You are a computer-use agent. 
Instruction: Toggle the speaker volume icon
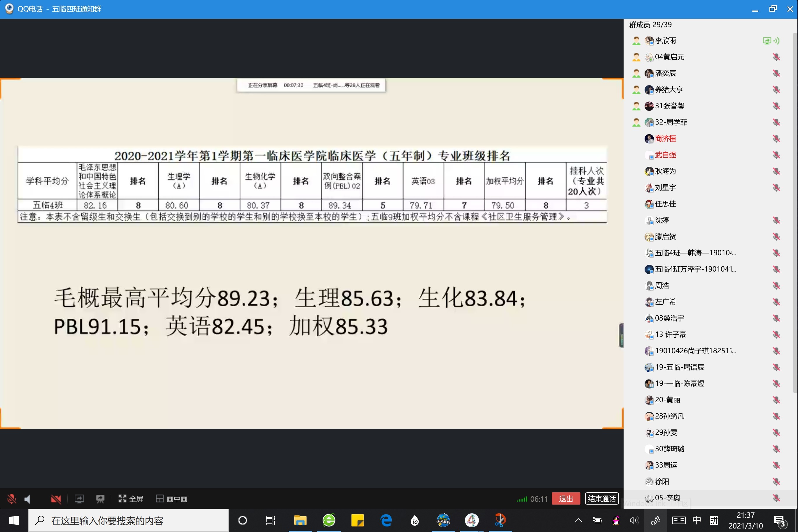click(x=28, y=499)
